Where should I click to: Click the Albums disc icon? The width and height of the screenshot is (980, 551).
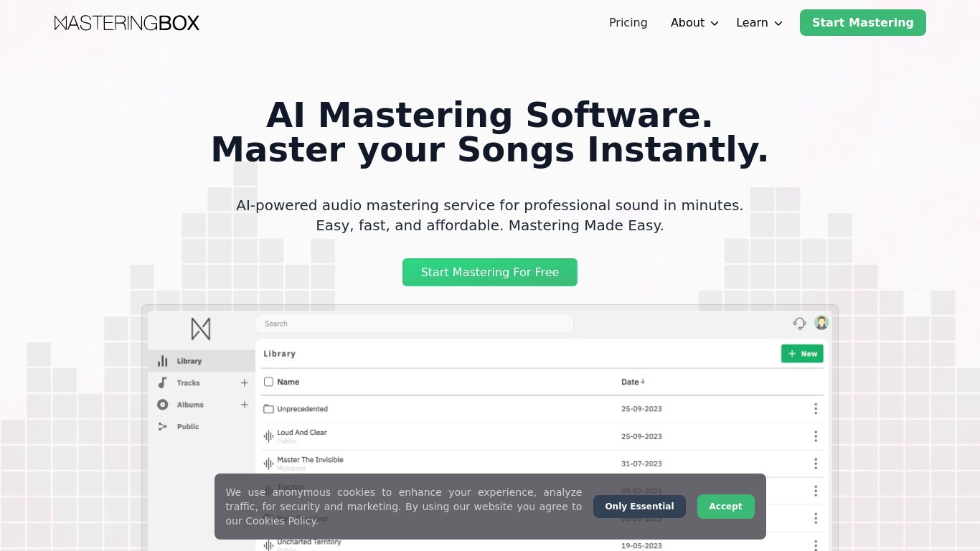coord(163,405)
